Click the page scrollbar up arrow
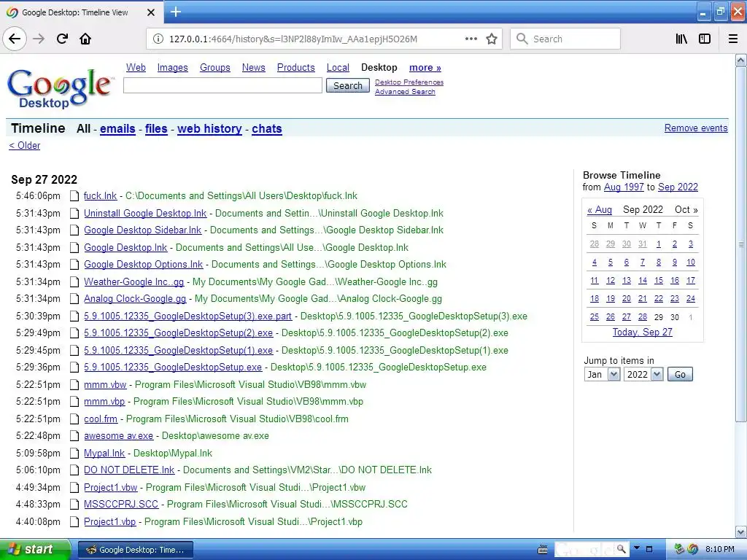 [x=740, y=60]
